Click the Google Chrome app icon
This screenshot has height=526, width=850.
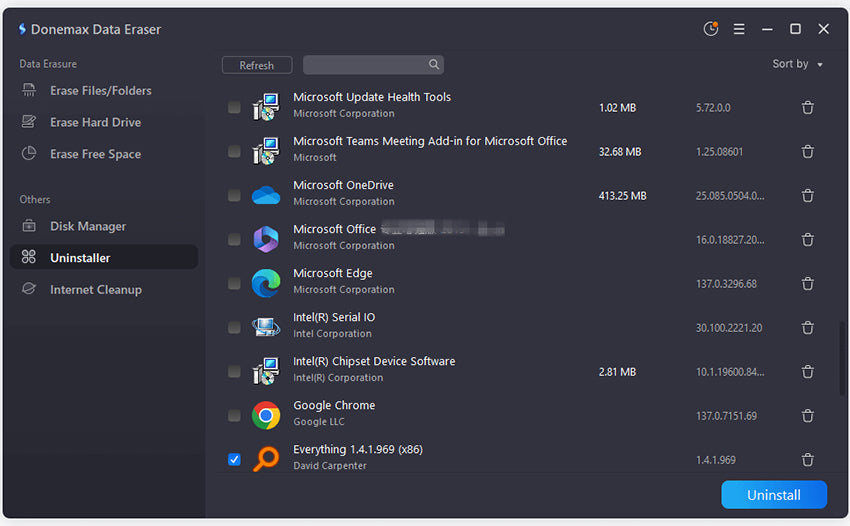tap(266, 415)
